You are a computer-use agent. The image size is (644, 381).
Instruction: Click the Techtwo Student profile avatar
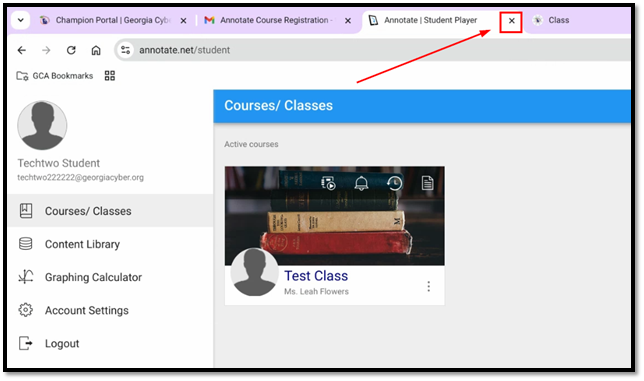[42, 125]
